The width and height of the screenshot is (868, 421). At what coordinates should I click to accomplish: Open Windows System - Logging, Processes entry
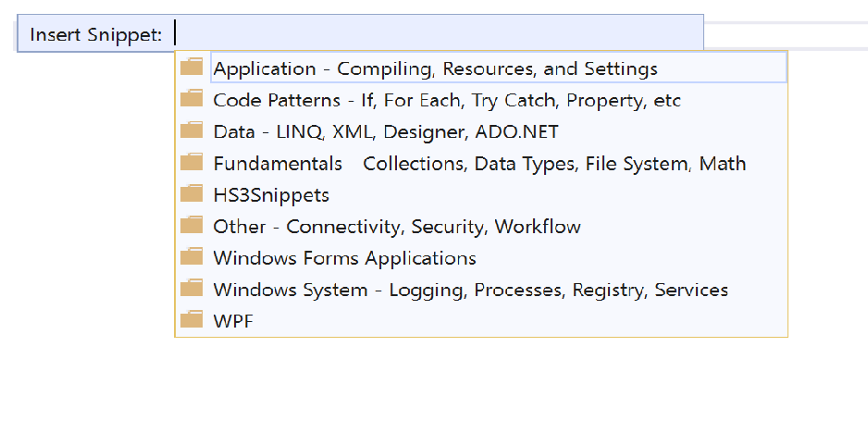(x=470, y=290)
